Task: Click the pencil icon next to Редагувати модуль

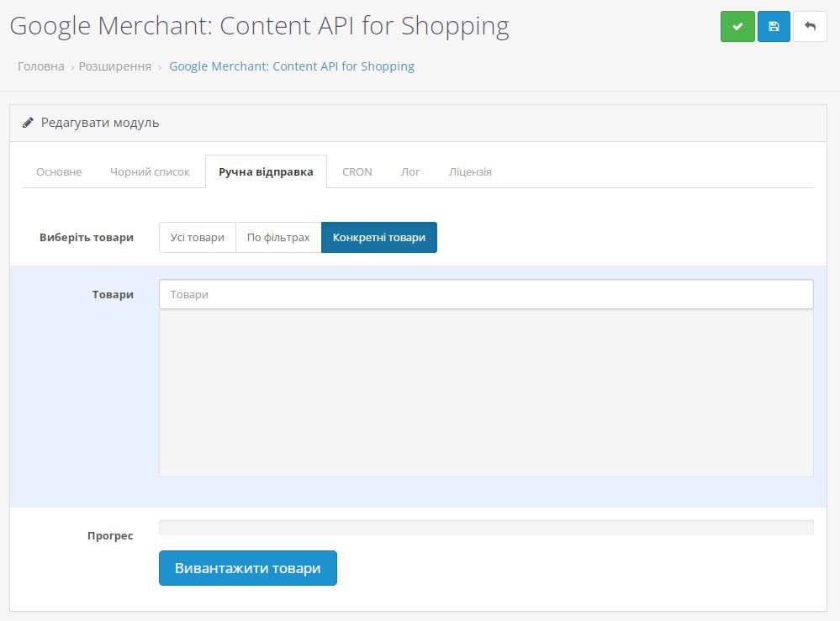Action: coord(26,122)
